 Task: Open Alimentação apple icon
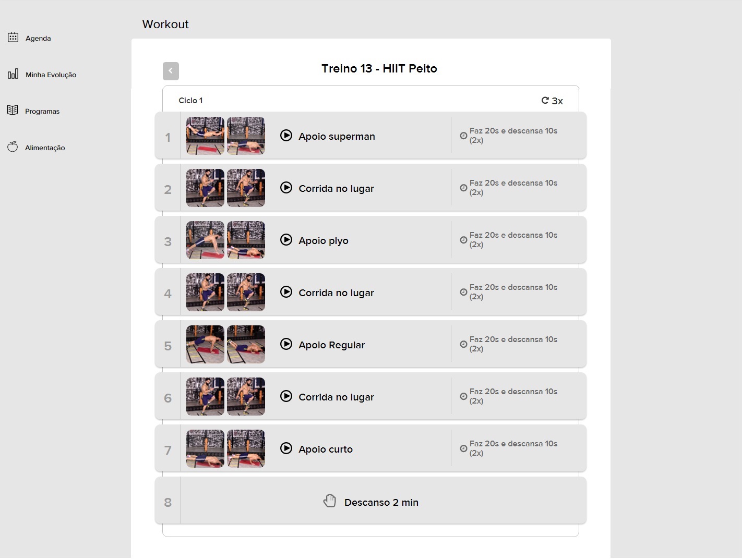pos(13,147)
